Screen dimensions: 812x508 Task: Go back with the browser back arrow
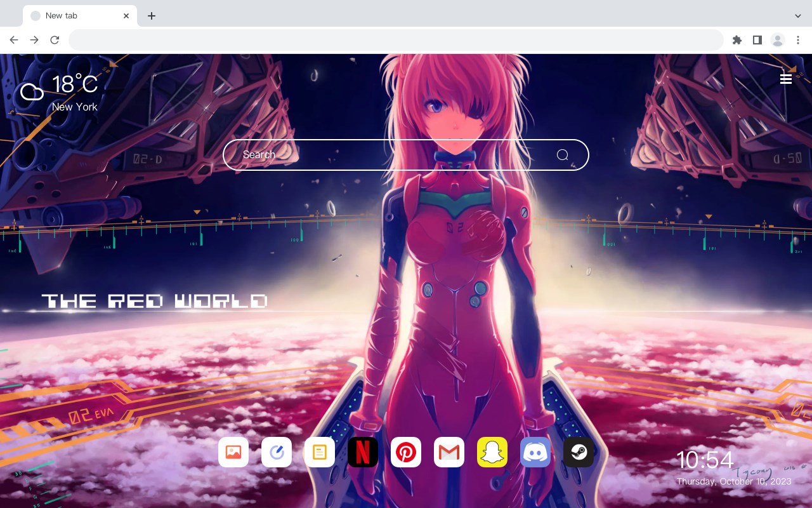(14, 40)
